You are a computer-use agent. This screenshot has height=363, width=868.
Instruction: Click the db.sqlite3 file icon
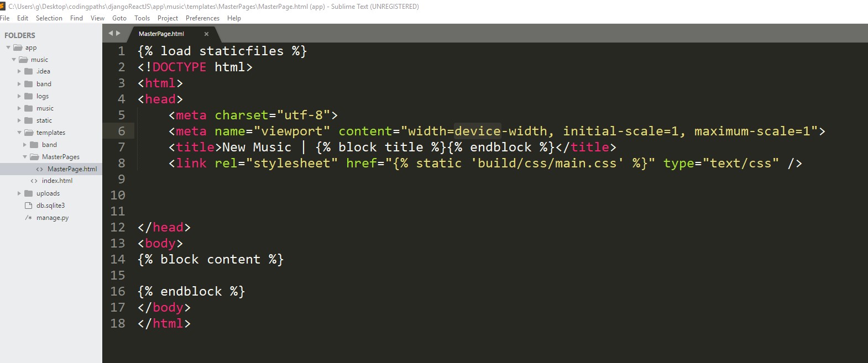(x=29, y=206)
